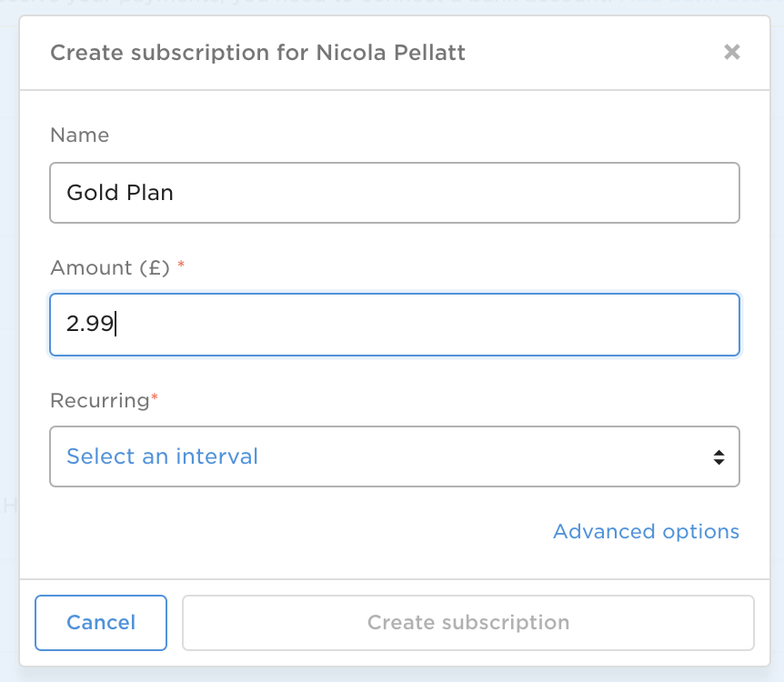Click the Recurring label text
This screenshot has height=682, width=784.
point(99,401)
